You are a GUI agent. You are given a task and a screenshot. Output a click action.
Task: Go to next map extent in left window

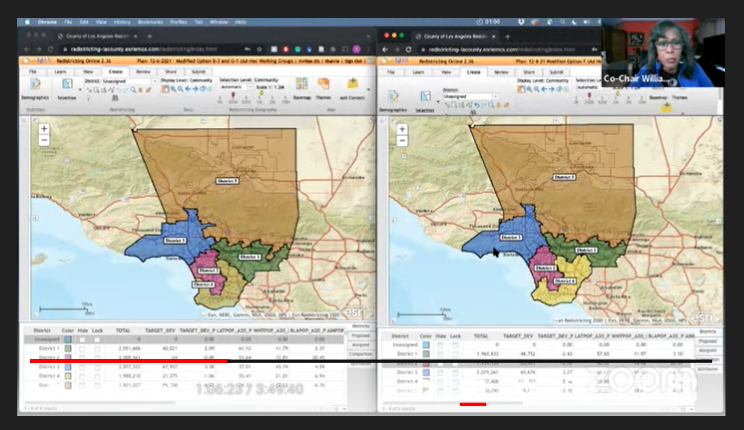[195, 89]
